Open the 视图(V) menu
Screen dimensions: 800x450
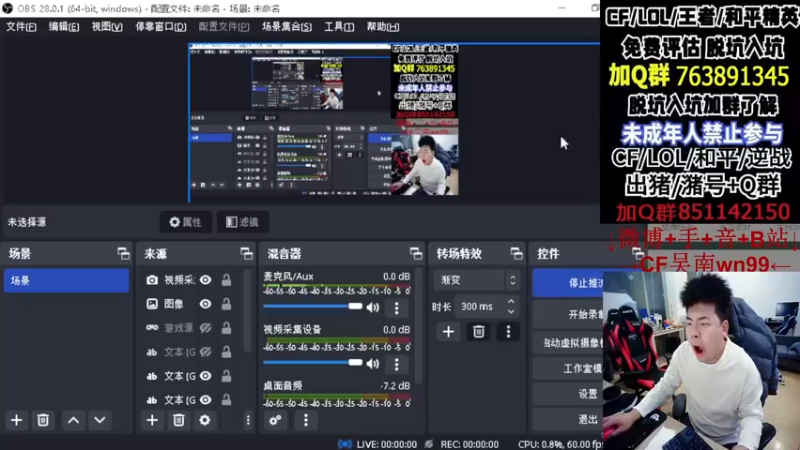107,27
